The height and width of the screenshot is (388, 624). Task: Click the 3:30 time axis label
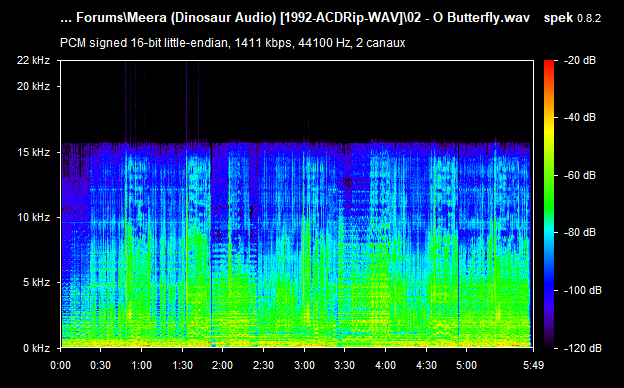point(344,365)
